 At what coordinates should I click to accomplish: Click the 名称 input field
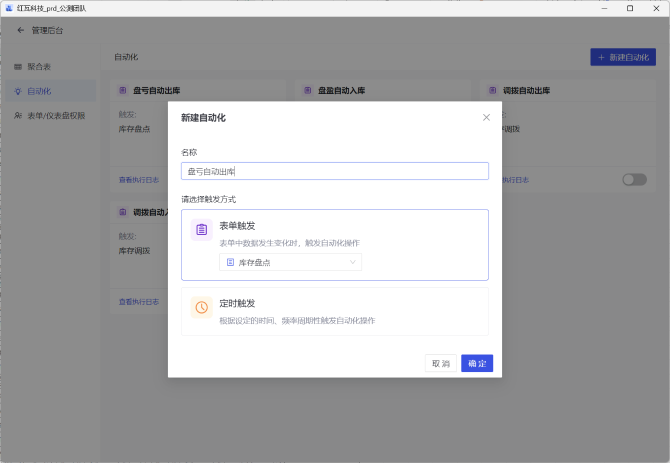tap(334, 171)
